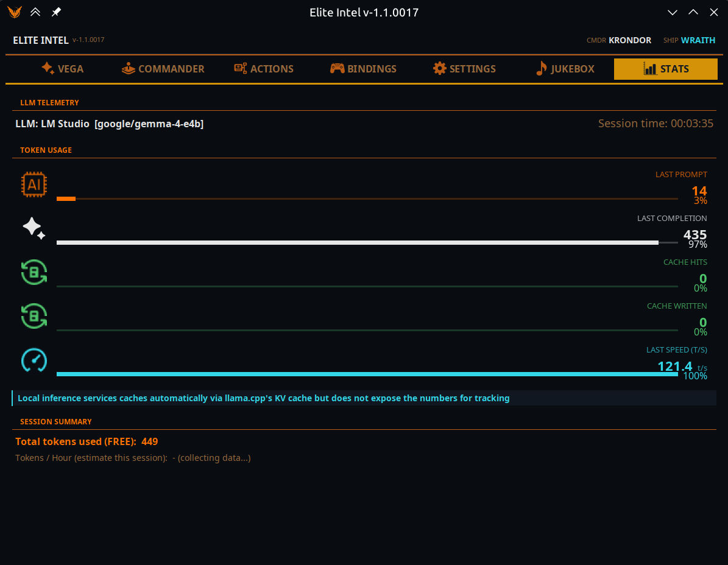Click the ELITE INTEL header title
728x565 pixels.
coord(41,40)
